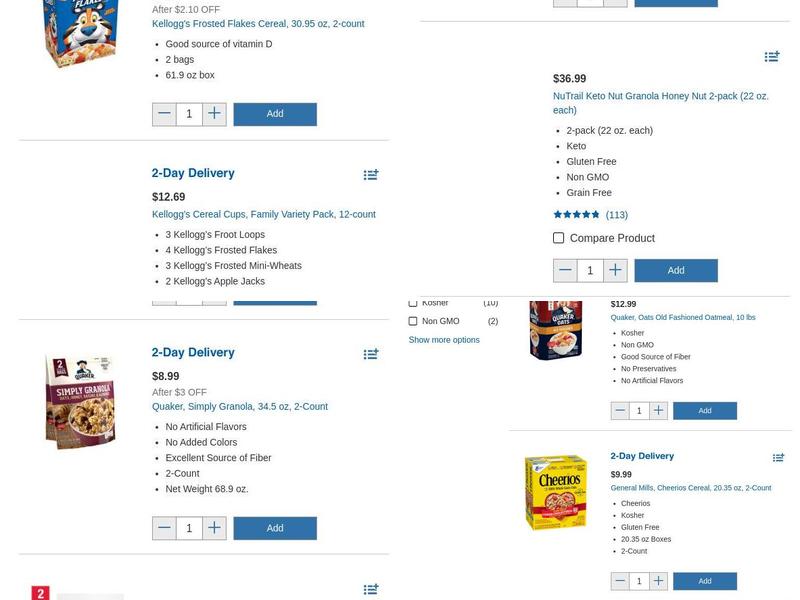Screen dimensions: 800x600
Task: Click the Cheerios quantity input field
Action: (639, 580)
